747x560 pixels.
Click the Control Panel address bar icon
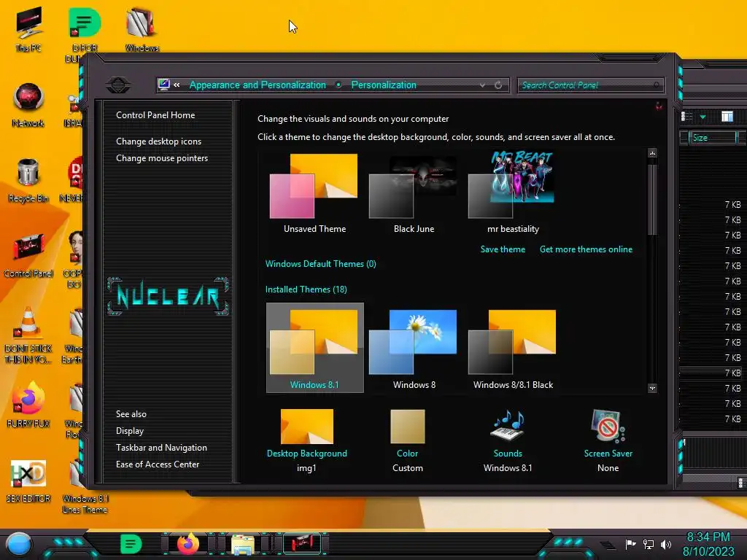(x=164, y=85)
